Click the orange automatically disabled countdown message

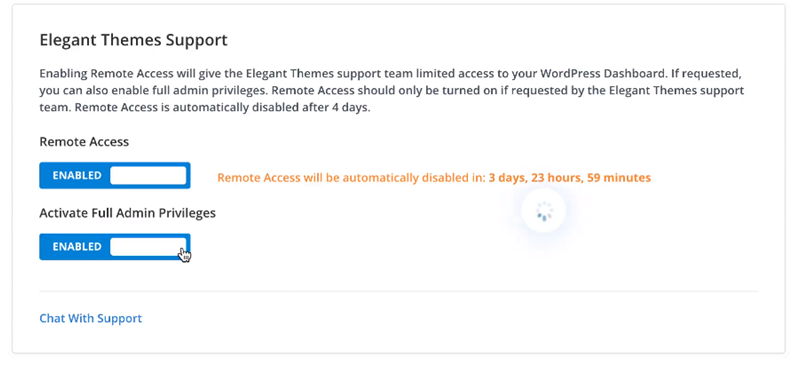[x=434, y=178]
